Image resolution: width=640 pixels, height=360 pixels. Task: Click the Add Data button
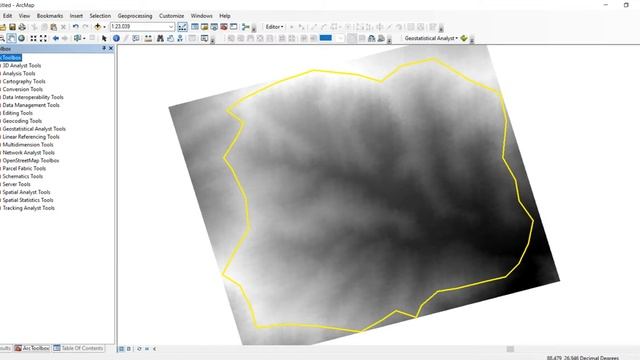click(98, 27)
